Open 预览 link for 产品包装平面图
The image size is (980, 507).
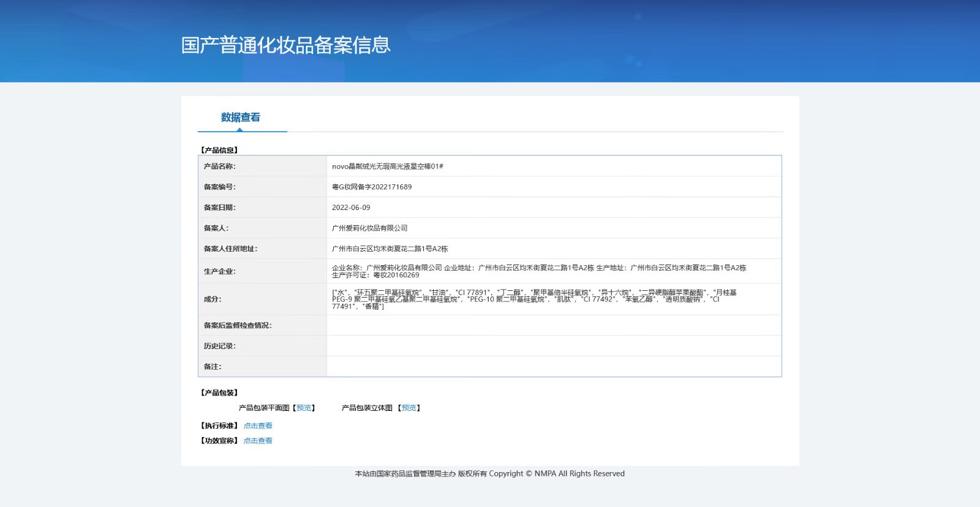[x=304, y=408]
